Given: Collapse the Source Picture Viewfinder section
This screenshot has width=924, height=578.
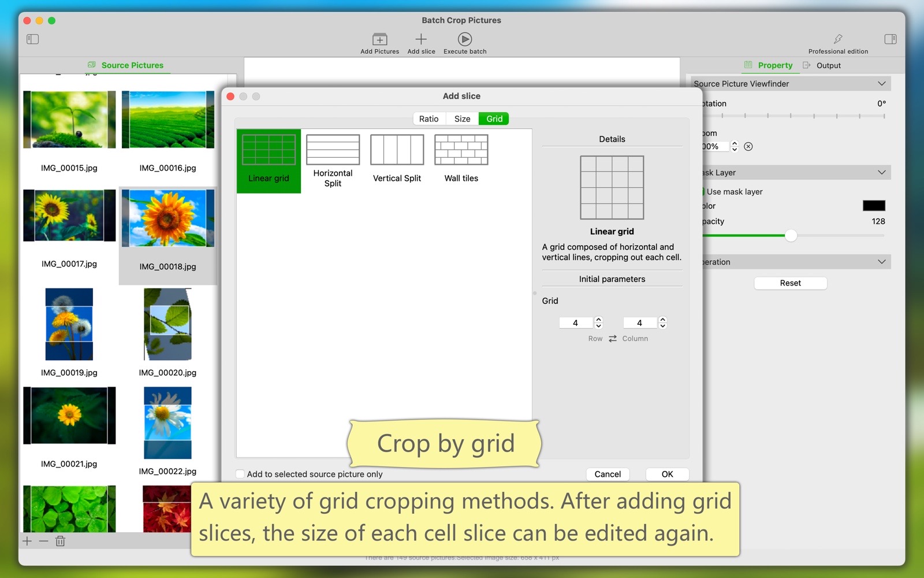Looking at the screenshot, I should (x=881, y=84).
